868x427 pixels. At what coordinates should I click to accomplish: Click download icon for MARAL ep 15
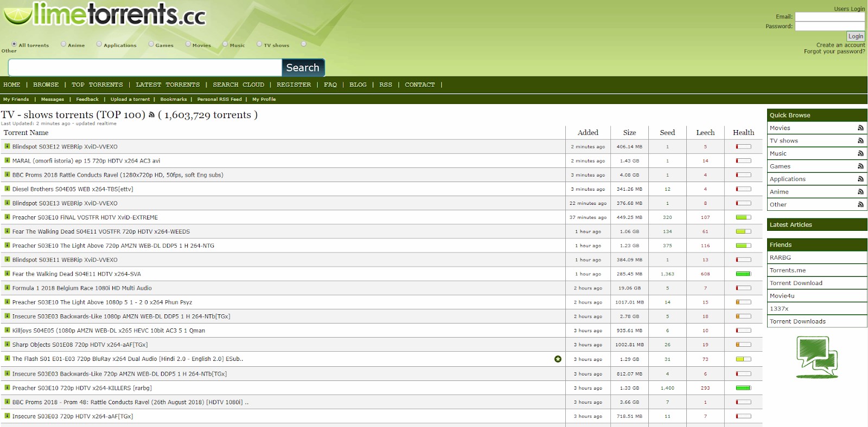7,160
